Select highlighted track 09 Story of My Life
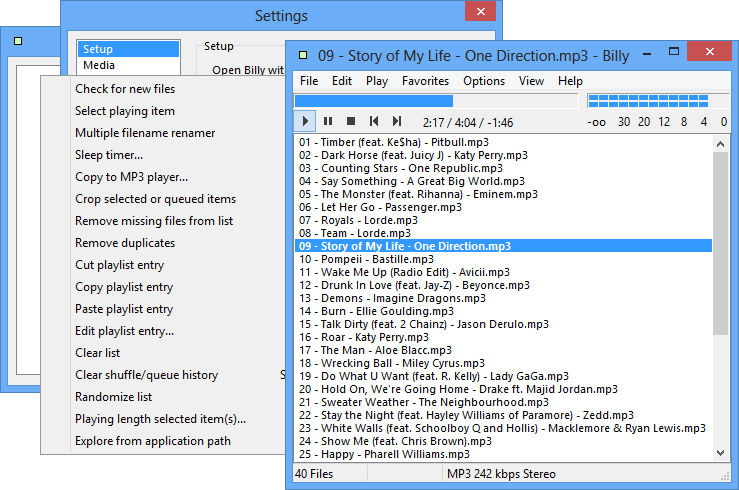Screen dimensions: 739x490 503,246
